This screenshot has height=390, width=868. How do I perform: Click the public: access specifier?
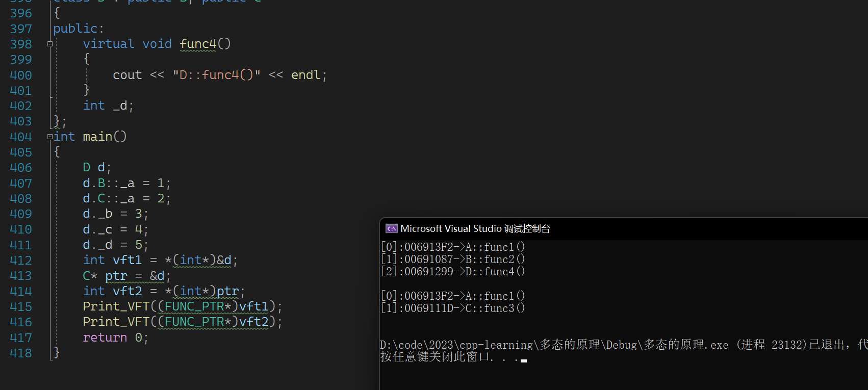click(x=79, y=29)
